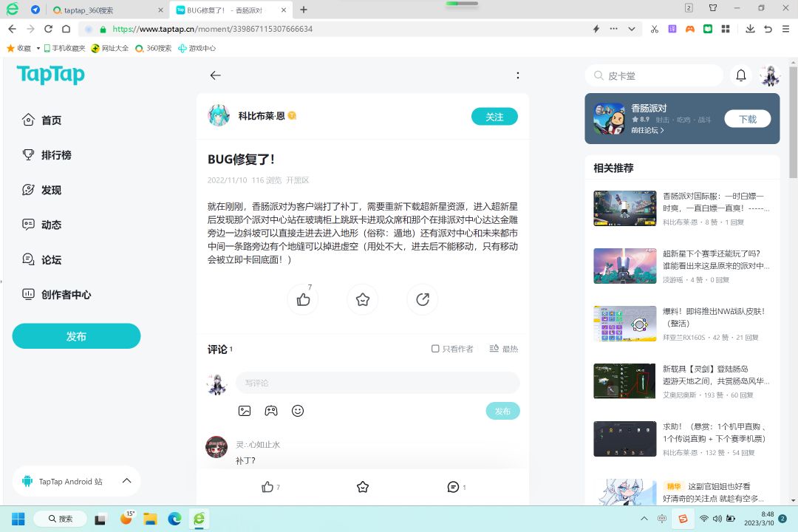Open 收藏 favorites dropdown arrow
Viewport: 798px width, 532px height.
[38, 48]
